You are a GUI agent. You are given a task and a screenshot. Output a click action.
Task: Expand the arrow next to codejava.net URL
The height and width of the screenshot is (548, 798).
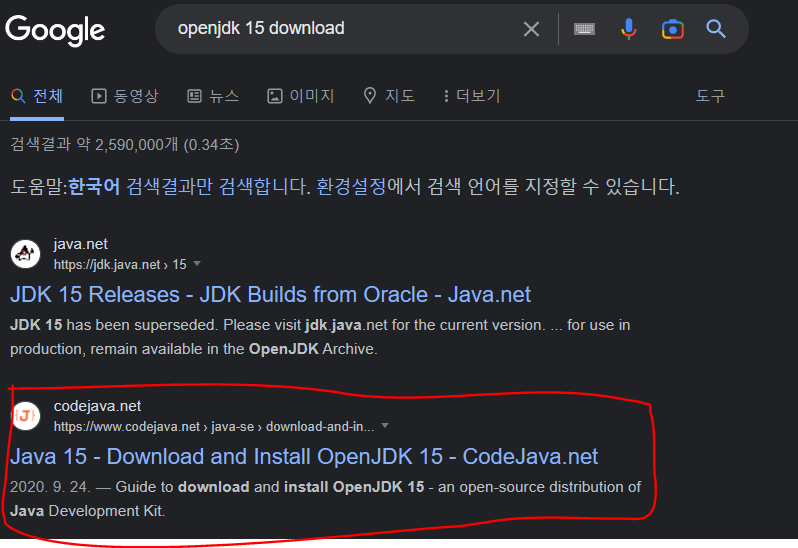tap(385, 425)
